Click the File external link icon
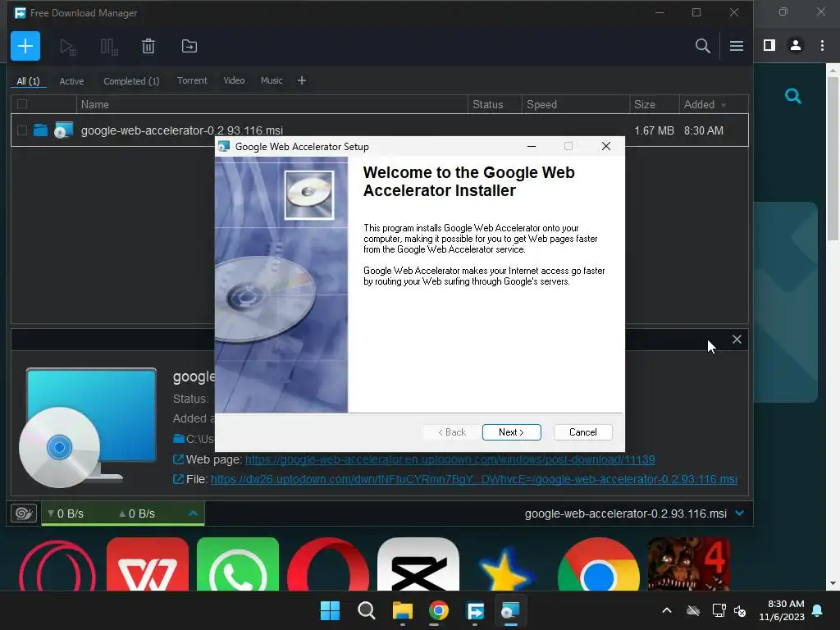The width and height of the screenshot is (840, 630). click(178, 479)
